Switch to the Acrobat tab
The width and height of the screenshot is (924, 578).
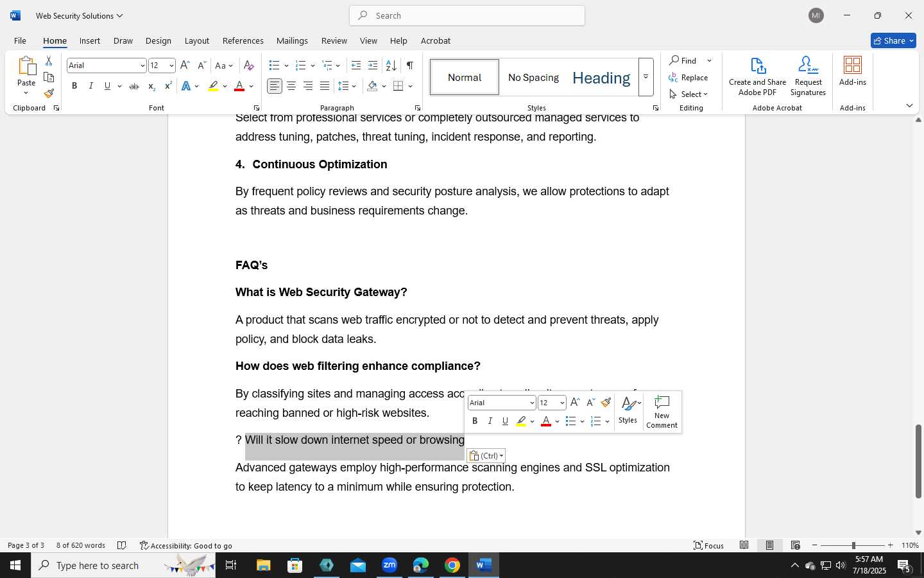pyautogui.click(x=436, y=40)
